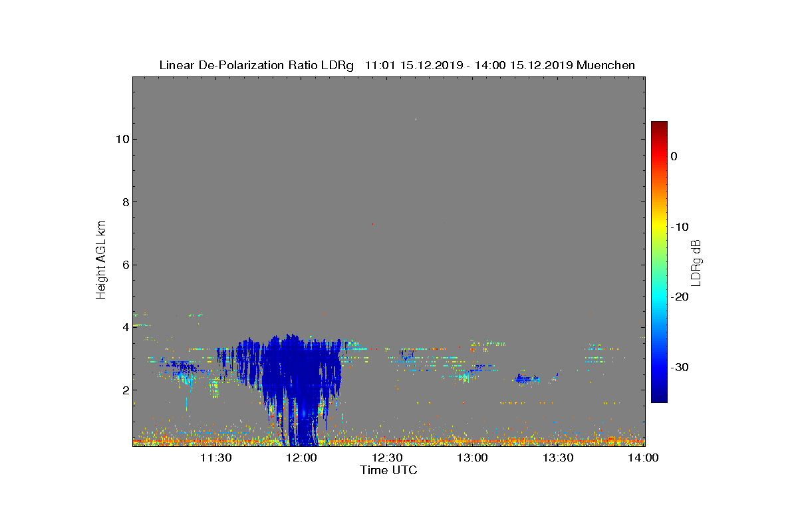The width and height of the screenshot is (798, 532).
Task: Click the colorbar value -10
Action: pos(679,227)
